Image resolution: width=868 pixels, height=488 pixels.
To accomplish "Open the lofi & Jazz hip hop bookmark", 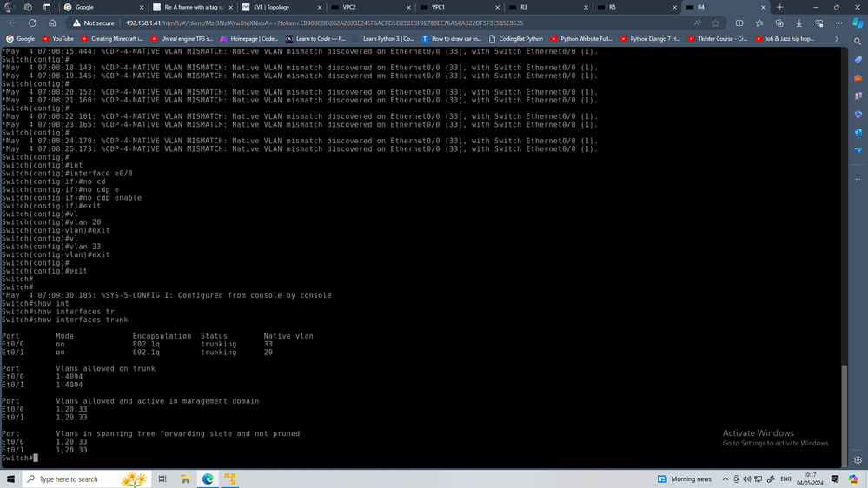I will pyautogui.click(x=785, y=39).
